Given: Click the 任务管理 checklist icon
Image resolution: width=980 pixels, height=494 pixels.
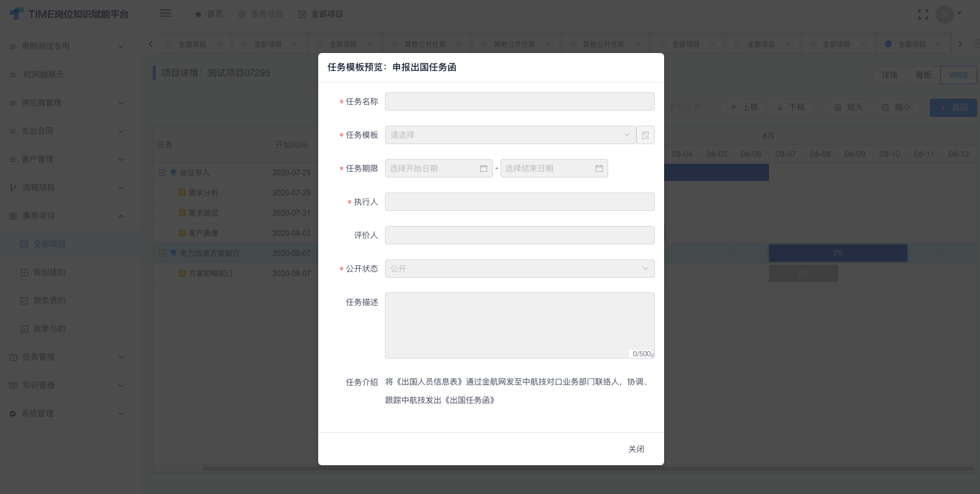Looking at the screenshot, I should (x=13, y=357).
